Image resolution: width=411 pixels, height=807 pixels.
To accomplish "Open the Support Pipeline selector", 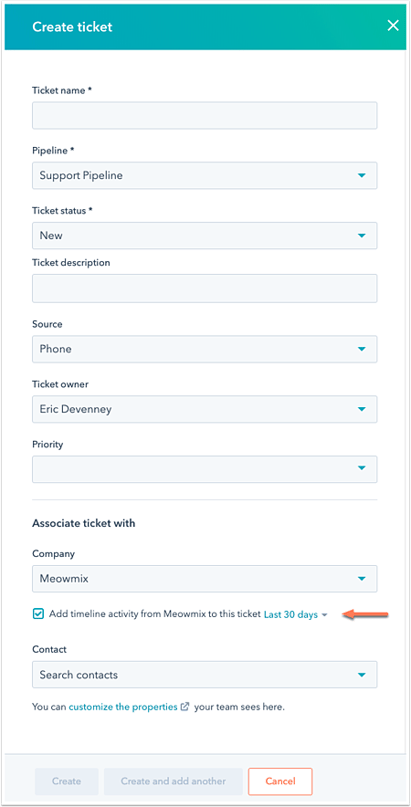I will 205,176.
